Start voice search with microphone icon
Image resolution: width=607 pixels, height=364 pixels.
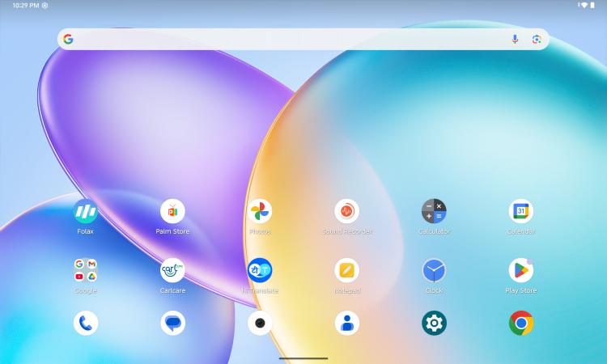point(515,39)
